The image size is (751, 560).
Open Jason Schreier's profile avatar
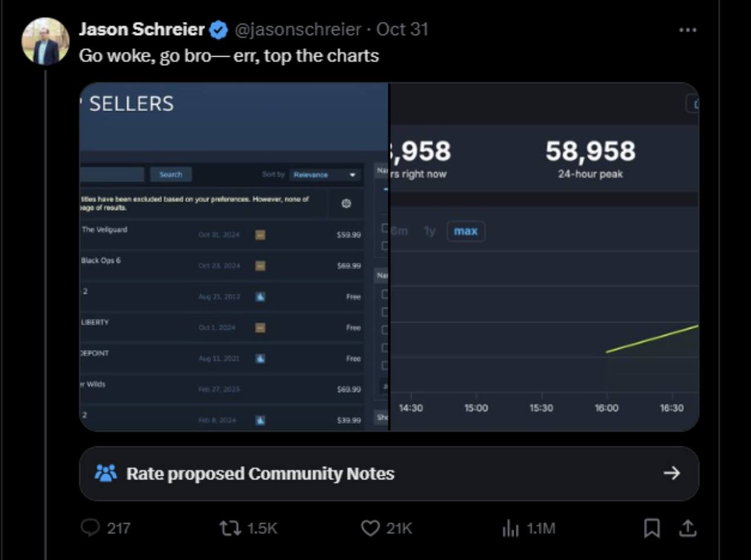[x=45, y=41]
